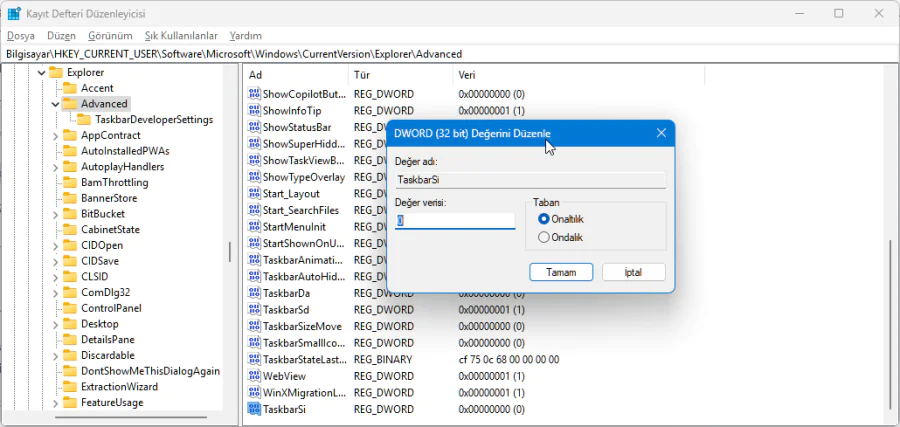Expand the CLSID tree node
The width and height of the screenshot is (900, 427).
click(55, 277)
